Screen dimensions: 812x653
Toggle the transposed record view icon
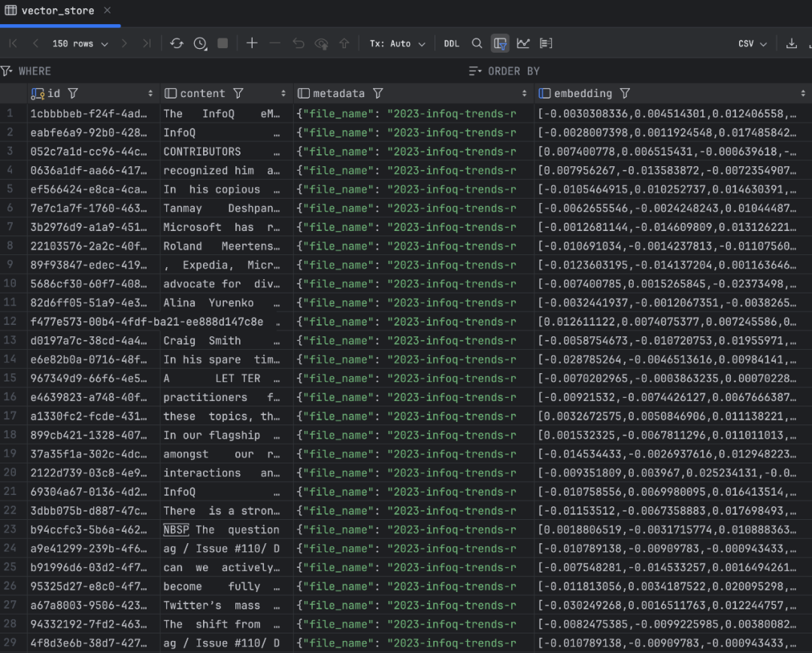pos(546,44)
